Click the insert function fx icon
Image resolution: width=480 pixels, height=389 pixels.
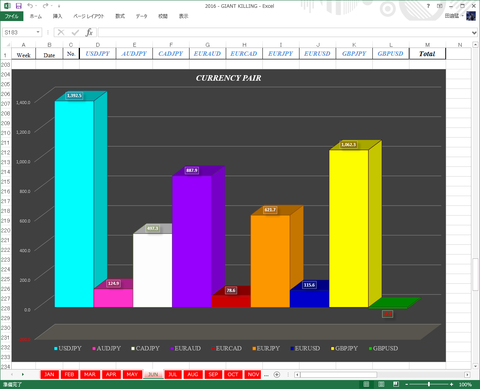coord(89,32)
